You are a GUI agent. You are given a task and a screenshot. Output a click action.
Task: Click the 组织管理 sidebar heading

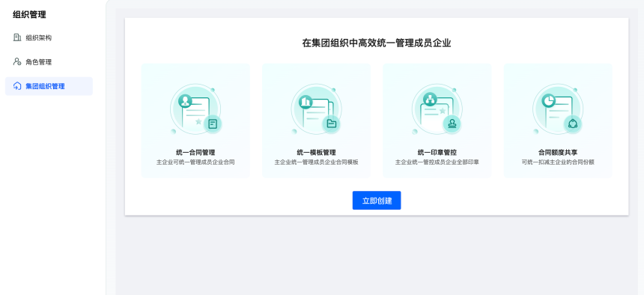[x=29, y=15]
